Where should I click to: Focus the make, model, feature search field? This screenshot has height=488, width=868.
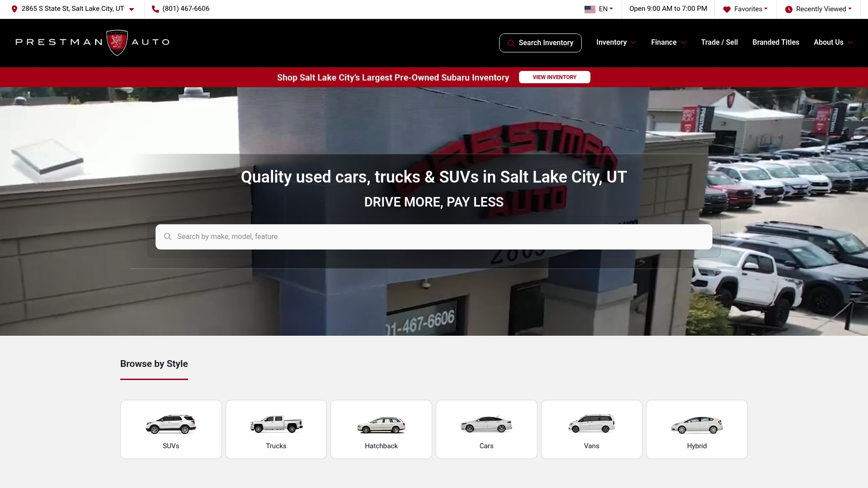(434, 237)
